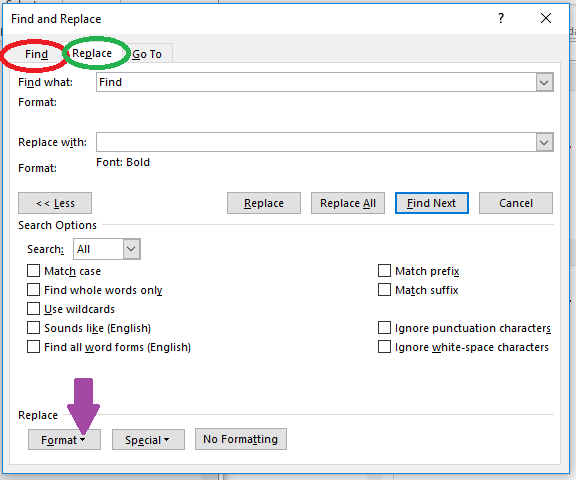Screen dimensions: 576x480
Task: Enable the Match case checkbox
Action: [x=33, y=271]
